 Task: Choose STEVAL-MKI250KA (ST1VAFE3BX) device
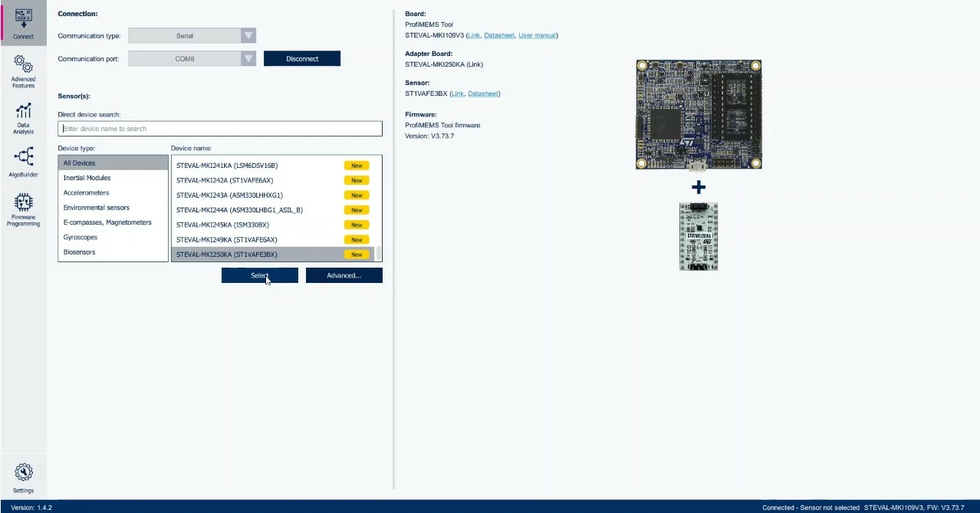click(x=272, y=255)
